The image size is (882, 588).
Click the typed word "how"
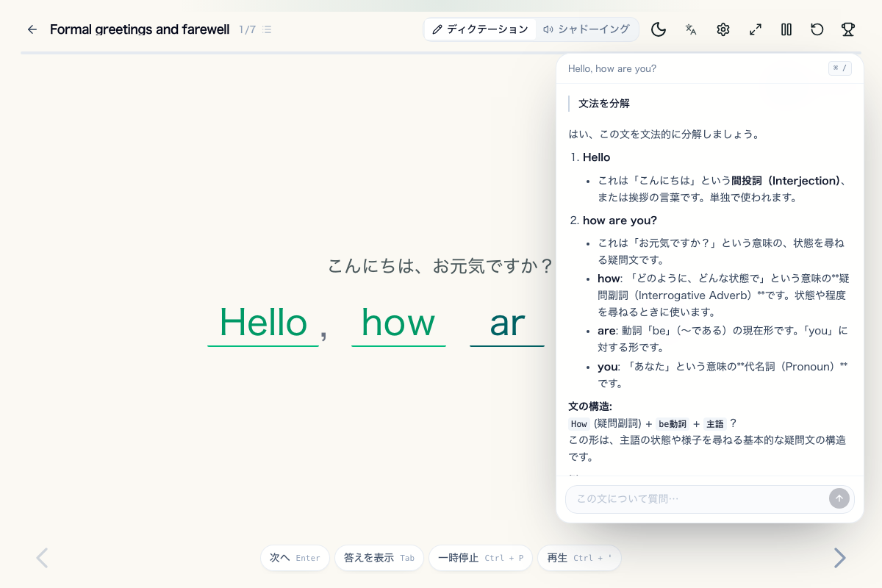tap(398, 323)
